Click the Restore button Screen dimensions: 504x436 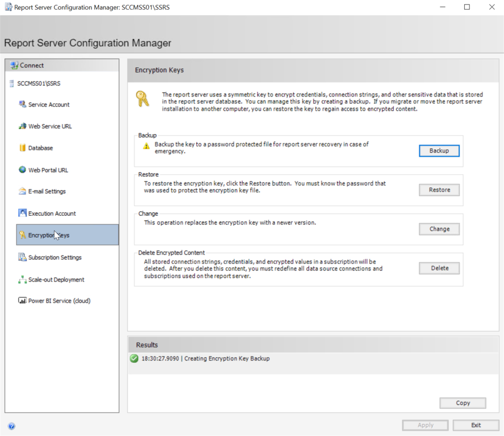coord(439,190)
